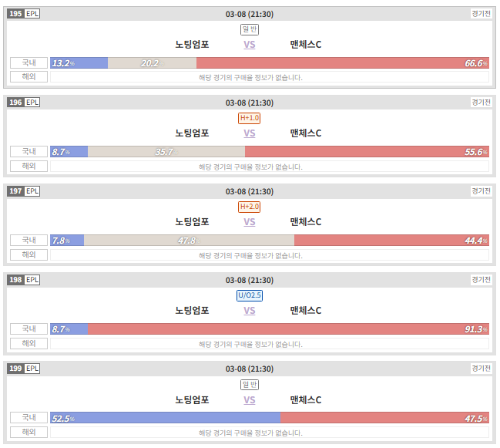Select the H+1.0 handicap badge
The width and height of the screenshot is (500, 448).
pyautogui.click(x=250, y=118)
